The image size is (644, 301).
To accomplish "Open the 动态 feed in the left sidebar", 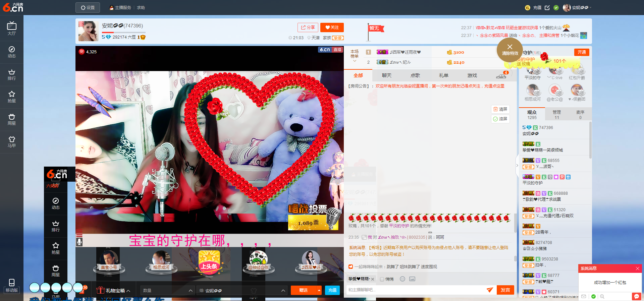I will click(12, 52).
